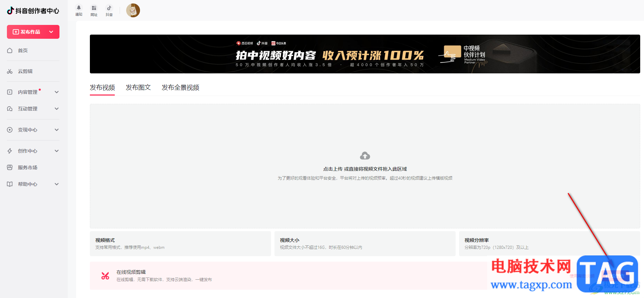Viewport: 644px width, 298px height.
Task: Click the cloud upload icon
Action: (365, 156)
